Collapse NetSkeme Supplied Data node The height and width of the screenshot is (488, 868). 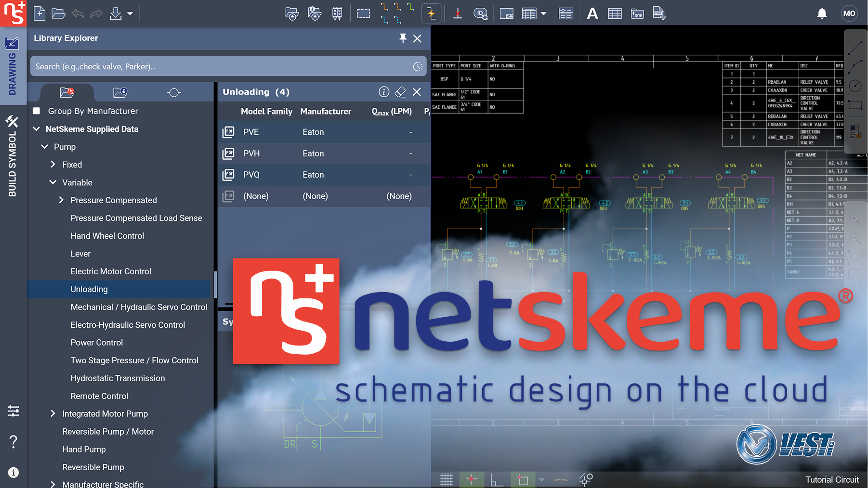click(37, 129)
